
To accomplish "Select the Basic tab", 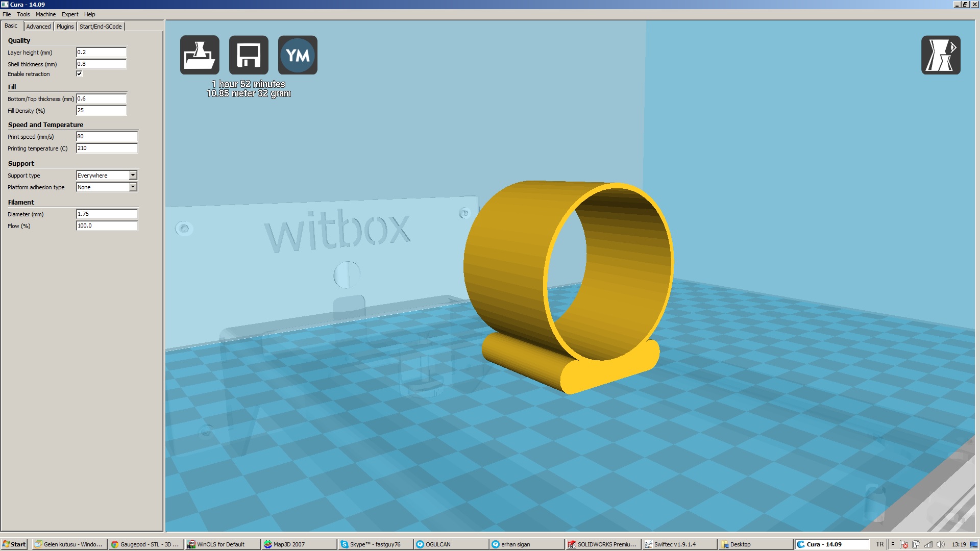I will tap(11, 26).
